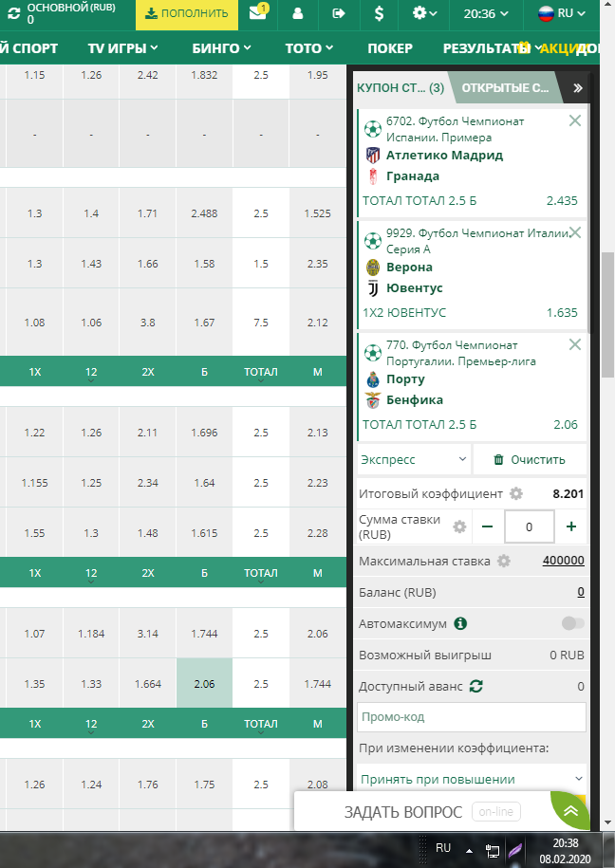Refresh the balance with the sync icon
Screen dimensions: 615x868
(x=13, y=14)
